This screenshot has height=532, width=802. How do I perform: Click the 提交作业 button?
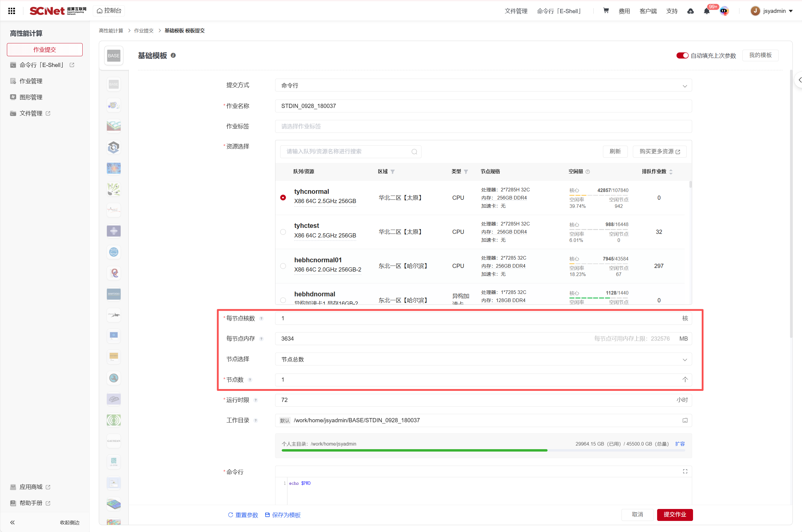674,515
